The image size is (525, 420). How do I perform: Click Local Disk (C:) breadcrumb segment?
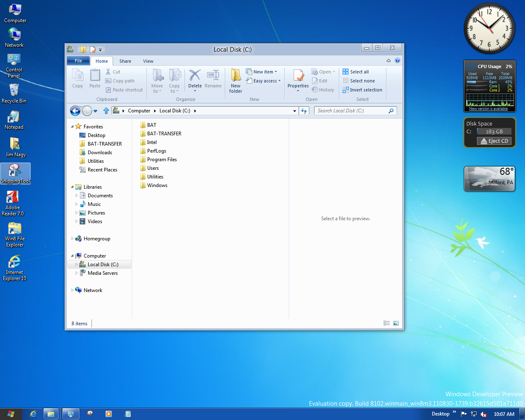[x=175, y=111]
